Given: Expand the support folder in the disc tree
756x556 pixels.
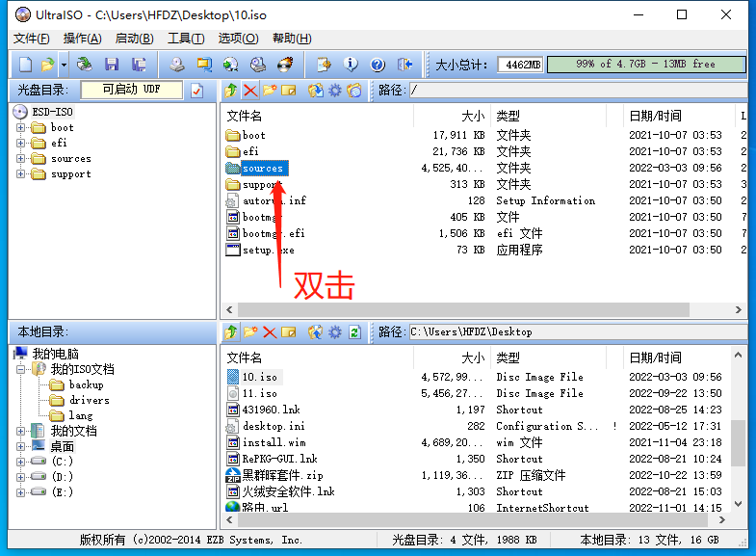Looking at the screenshot, I should pos(20,174).
